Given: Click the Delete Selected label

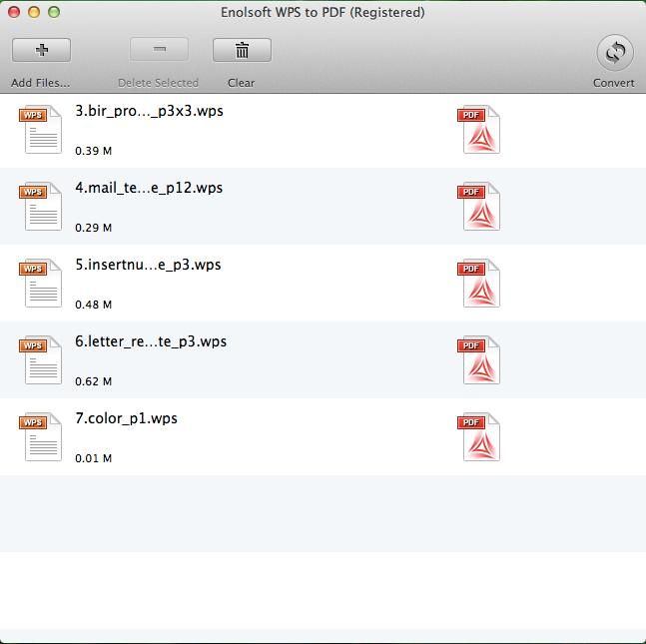Looking at the screenshot, I should [x=158, y=83].
